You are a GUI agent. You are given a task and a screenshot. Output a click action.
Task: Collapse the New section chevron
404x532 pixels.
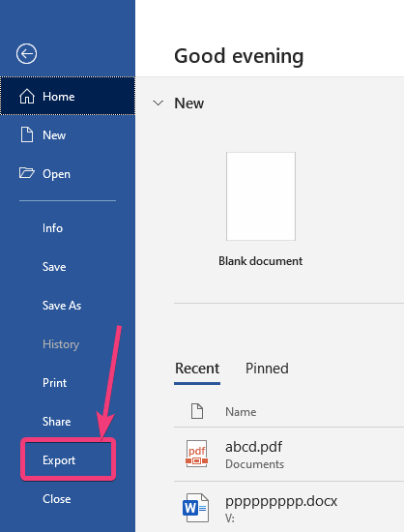[x=158, y=103]
